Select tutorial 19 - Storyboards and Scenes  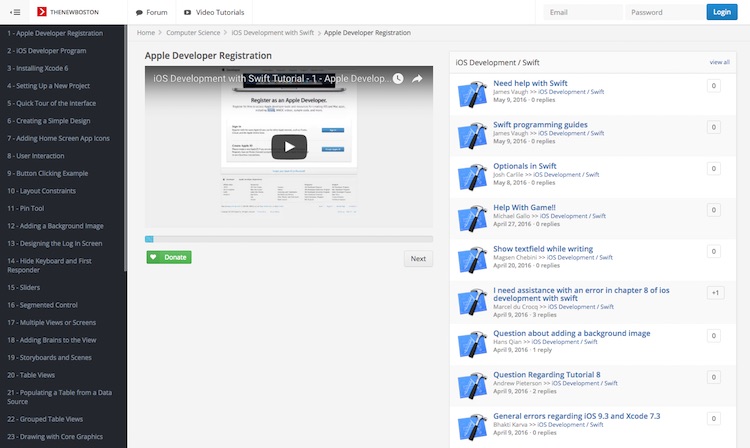click(x=49, y=358)
